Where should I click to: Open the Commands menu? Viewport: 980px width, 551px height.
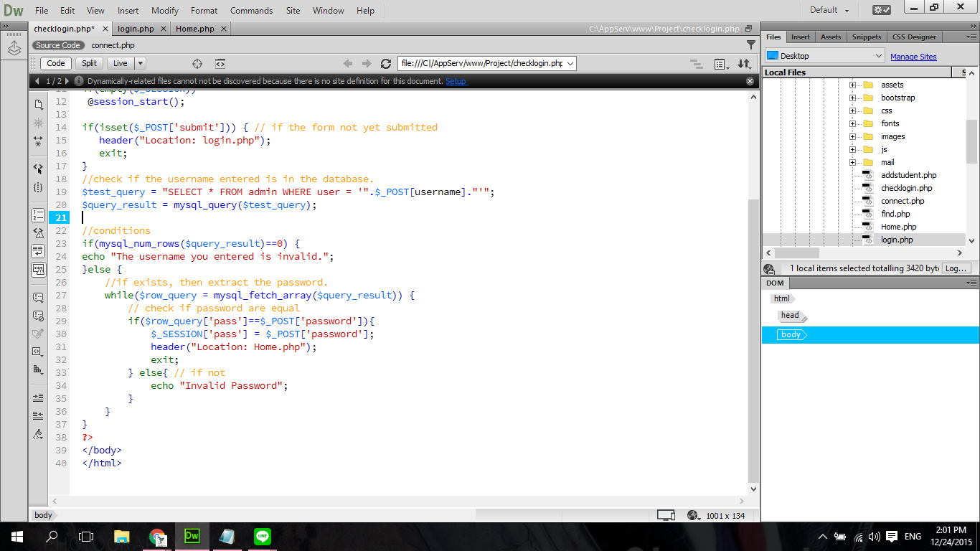pyautogui.click(x=251, y=10)
